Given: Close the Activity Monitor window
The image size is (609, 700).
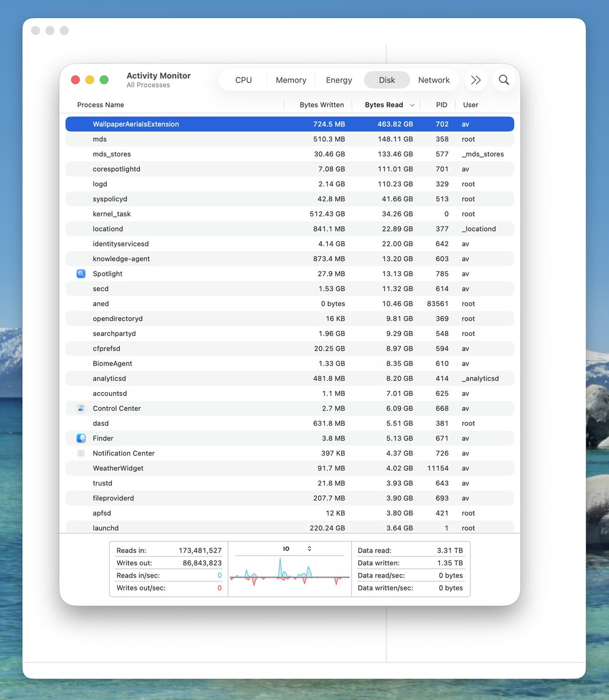Looking at the screenshot, I should [x=75, y=80].
